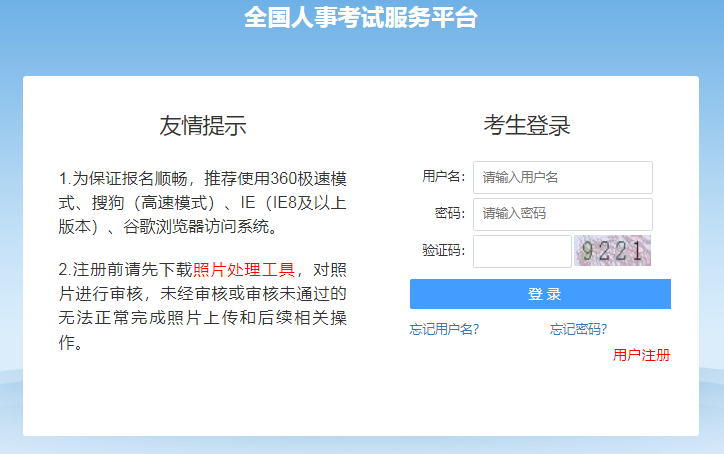Image resolution: width=724 pixels, height=454 pixels.
Task: Click the 友情提示 heading
Action: pyautogui.click(x=203, y=126)
